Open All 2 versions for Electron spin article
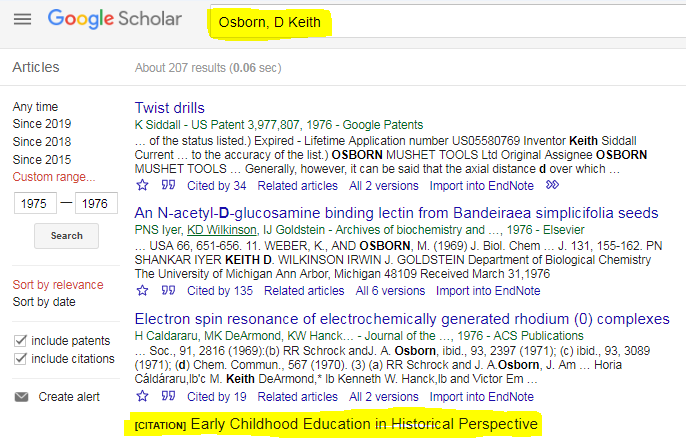 point(384,397)
